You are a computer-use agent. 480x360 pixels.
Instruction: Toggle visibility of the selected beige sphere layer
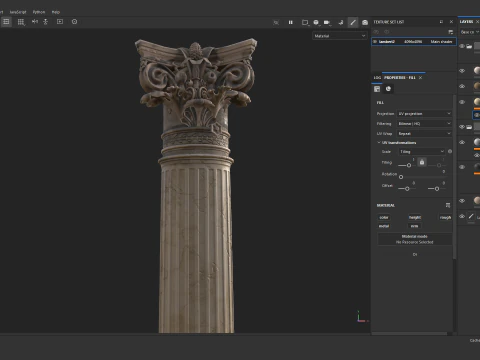pos(462,102)
